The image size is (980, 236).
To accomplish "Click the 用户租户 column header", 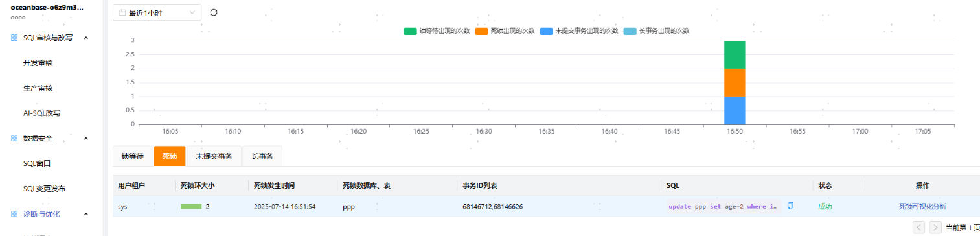I will coord(131,185).
